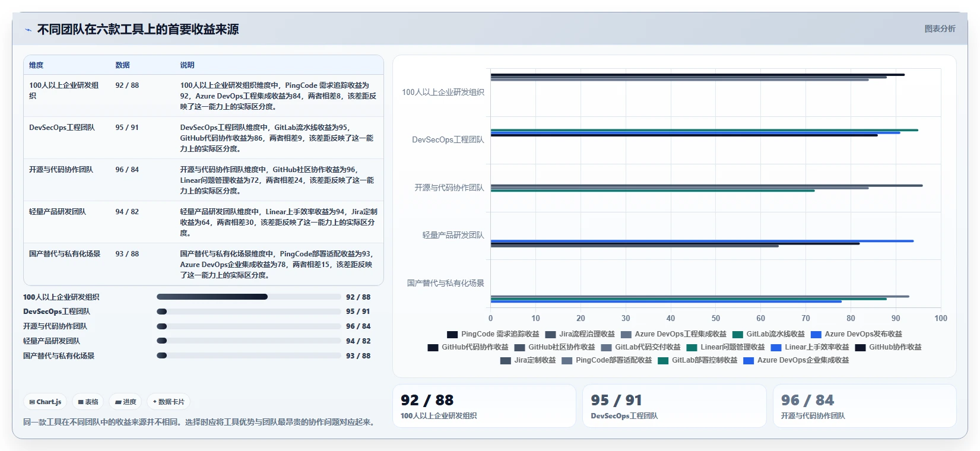Viewport: 980px width, 451px height.
Task: Click the 国产替代与私有化场景 chart axis label
Action: [x=445, y=284]
